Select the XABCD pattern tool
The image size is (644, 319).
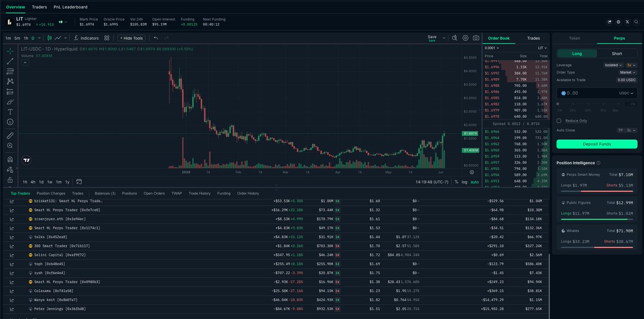point(10,81)
